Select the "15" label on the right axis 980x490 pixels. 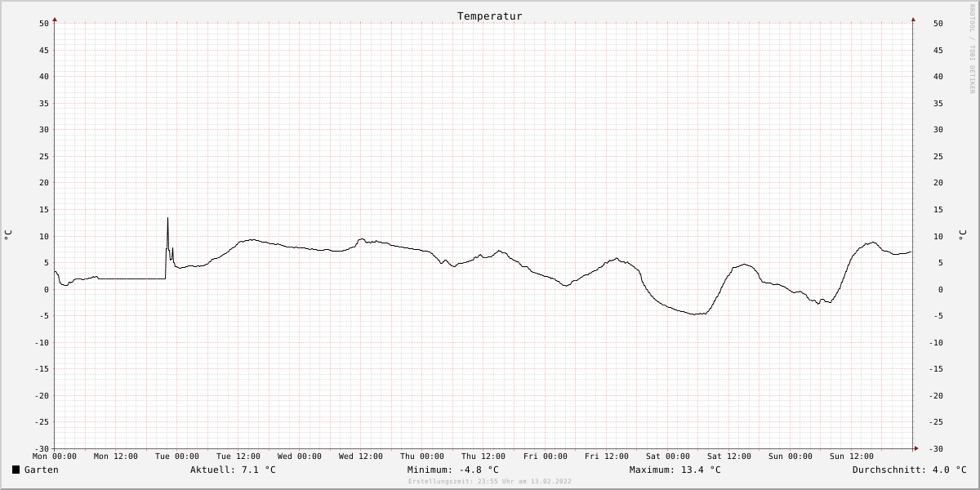point(938,209)
